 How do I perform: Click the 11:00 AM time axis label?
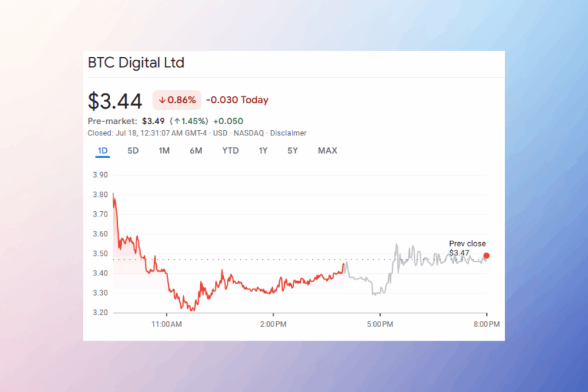click(167, 324)
